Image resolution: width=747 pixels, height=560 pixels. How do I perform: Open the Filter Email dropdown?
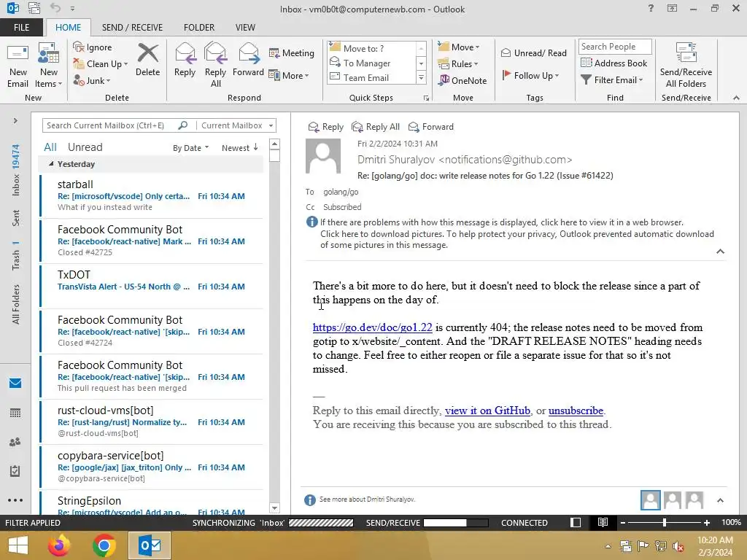[612, 80]
